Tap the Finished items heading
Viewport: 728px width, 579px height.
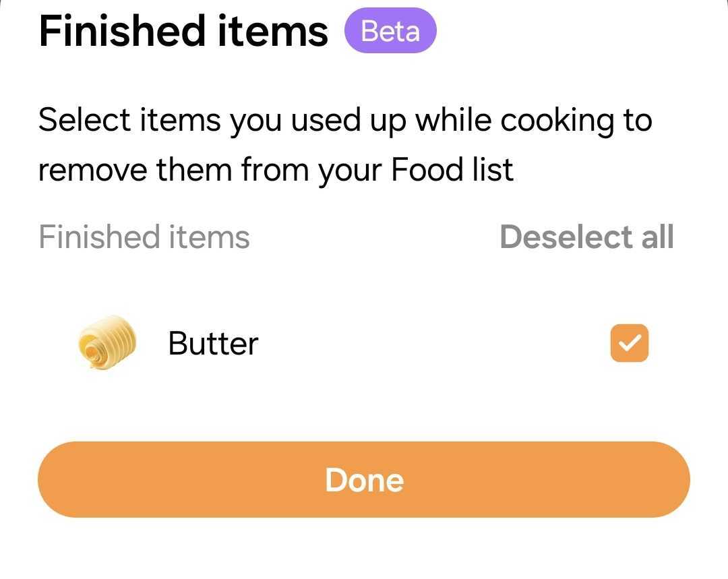coord(183,30)
